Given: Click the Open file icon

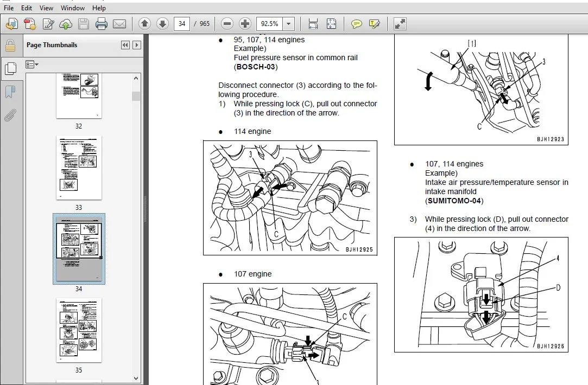Looking at the screenshot, I should coord(12,24).
